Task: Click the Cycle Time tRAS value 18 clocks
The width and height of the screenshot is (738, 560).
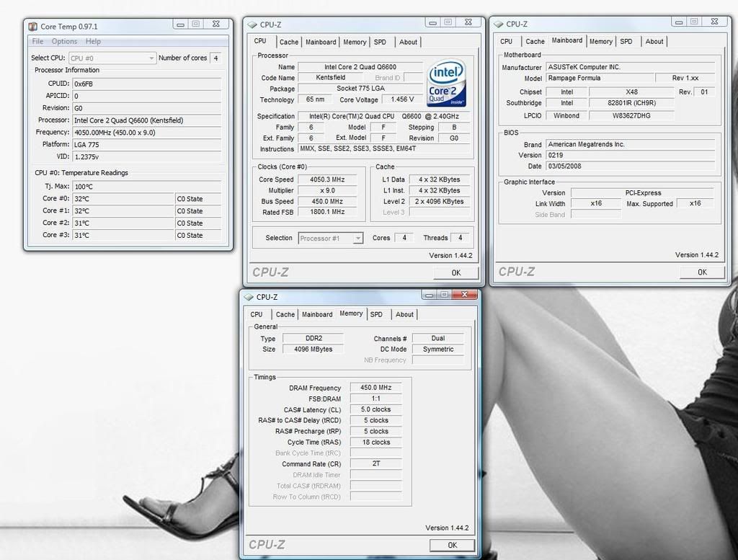Action: click(x=375, y=442)
